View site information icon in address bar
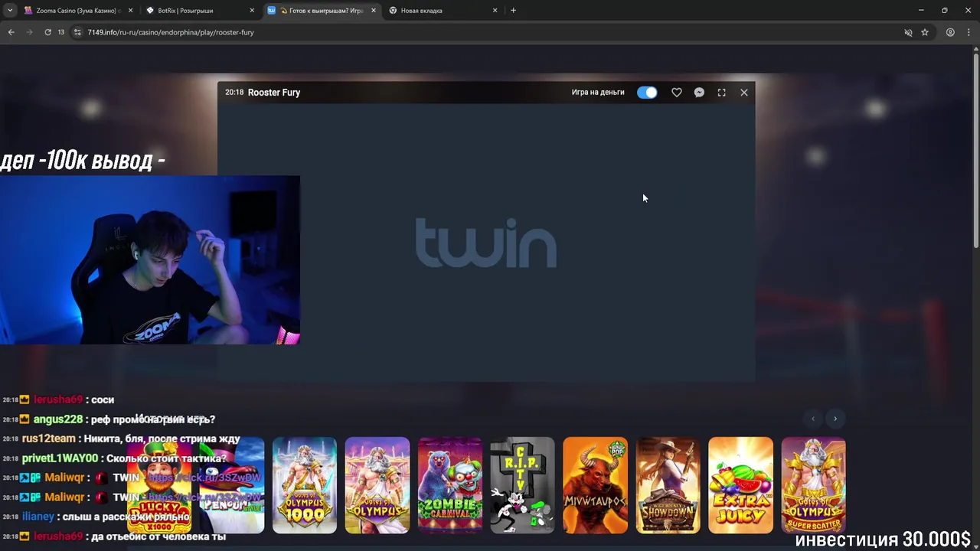Image resolution: width=980 pixels, height=551 pixels. [77, 32]
